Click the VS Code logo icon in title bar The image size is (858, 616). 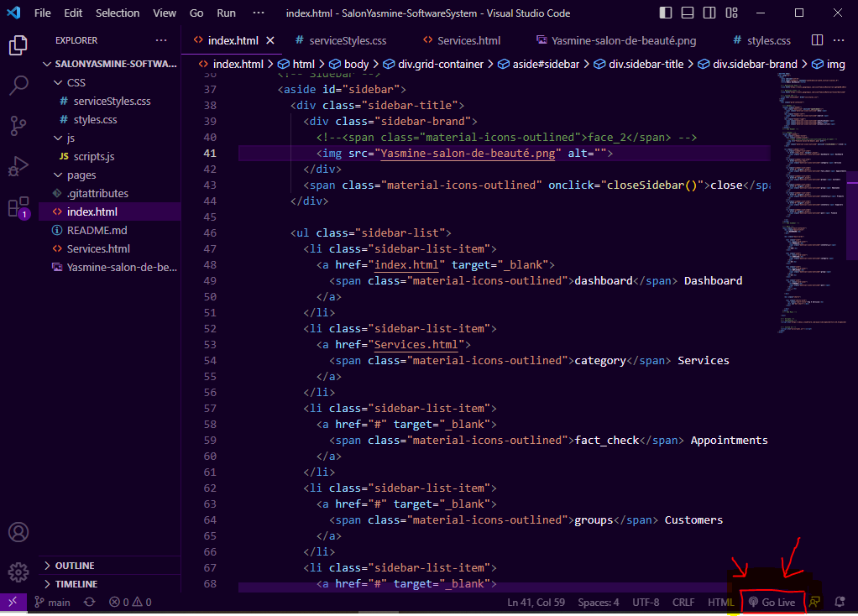[13, 13]
